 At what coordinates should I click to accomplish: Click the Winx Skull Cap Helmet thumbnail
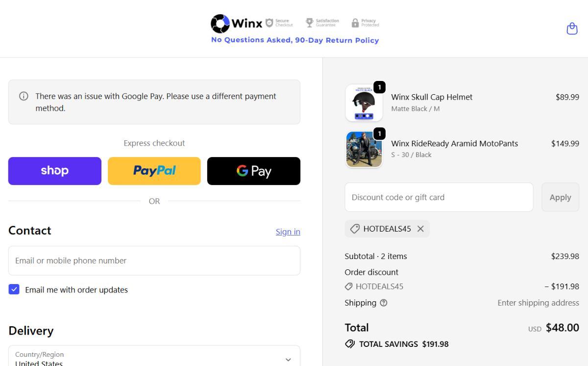(364, 104)
